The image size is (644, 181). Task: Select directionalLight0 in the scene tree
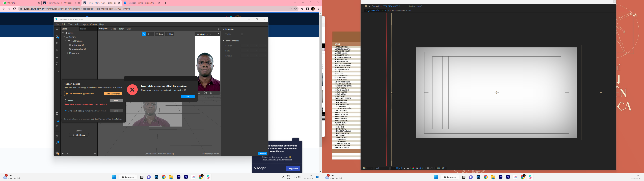78,49
